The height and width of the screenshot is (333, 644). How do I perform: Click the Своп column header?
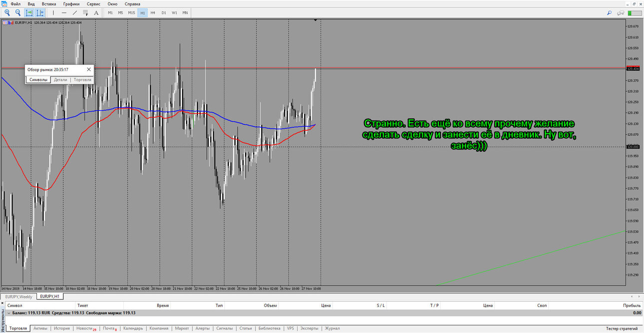click(542, 305)
